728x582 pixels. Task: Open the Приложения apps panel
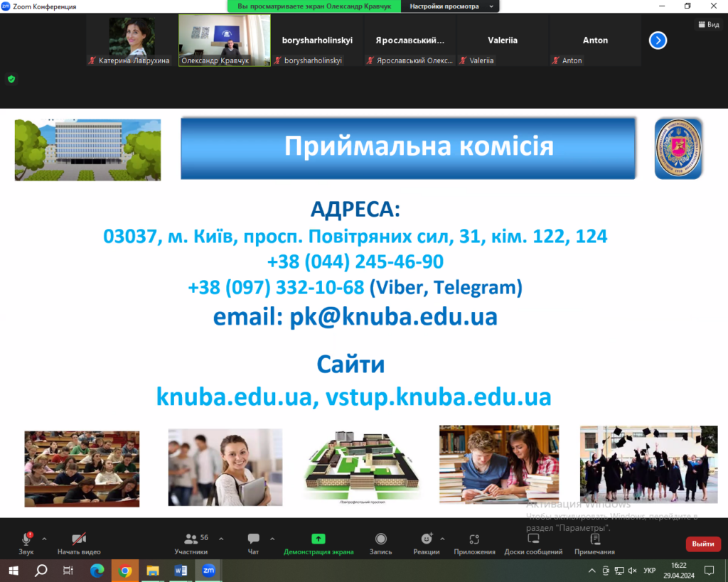coord(474,544)
